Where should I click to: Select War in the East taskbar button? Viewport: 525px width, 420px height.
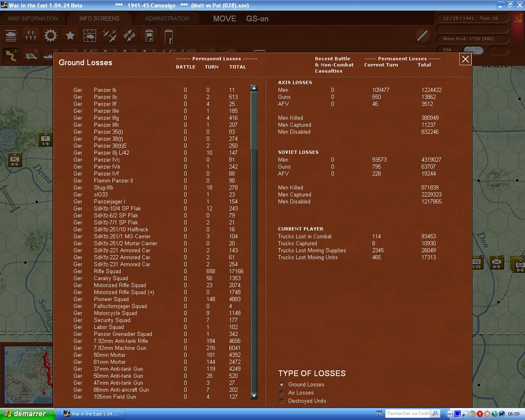click(92, 414)
